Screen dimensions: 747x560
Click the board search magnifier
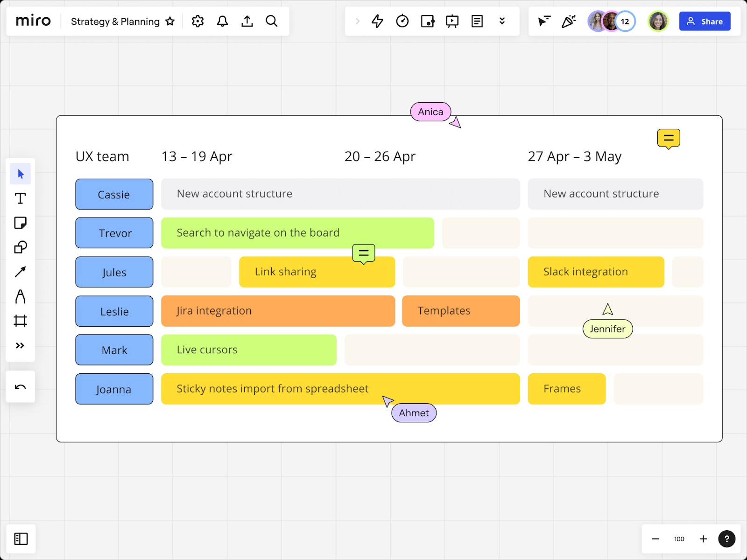(271, 21)
